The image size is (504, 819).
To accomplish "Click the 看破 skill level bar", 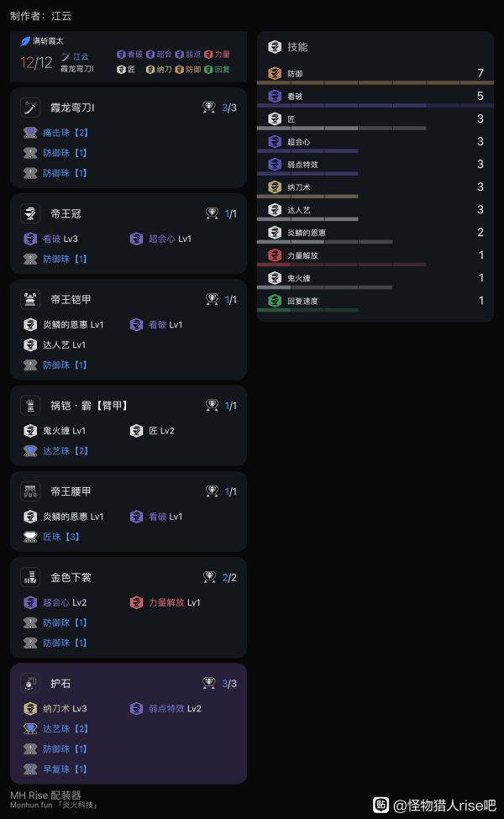I will click(x=375, y=106).
